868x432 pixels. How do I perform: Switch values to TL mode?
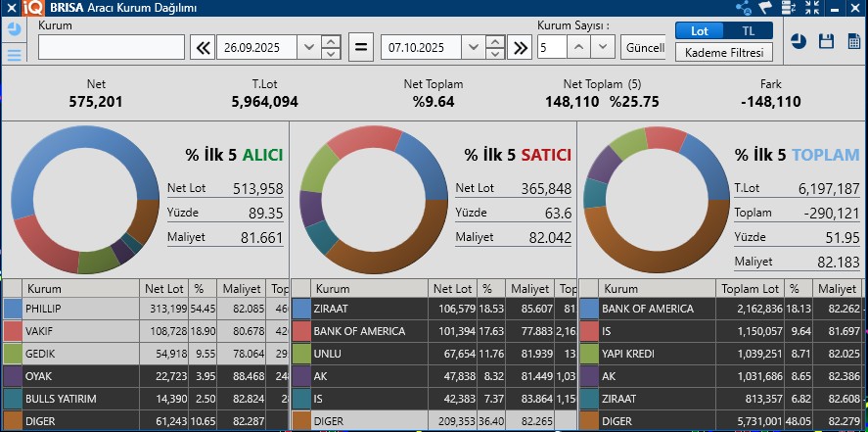pos(749,31)
